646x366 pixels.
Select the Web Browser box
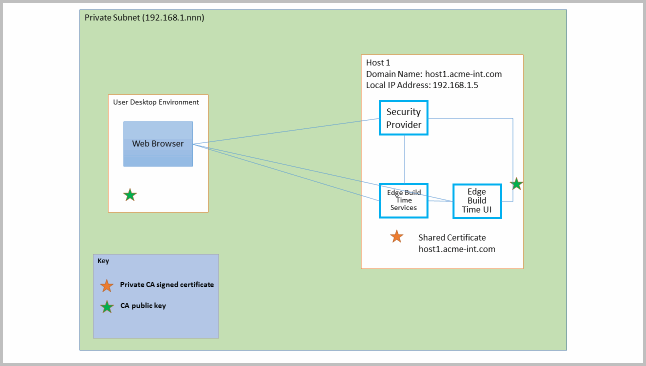pos(158,144)
